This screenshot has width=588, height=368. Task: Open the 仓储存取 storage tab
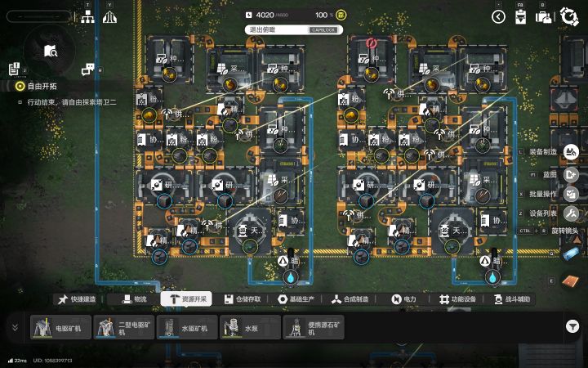click(243, 299)
